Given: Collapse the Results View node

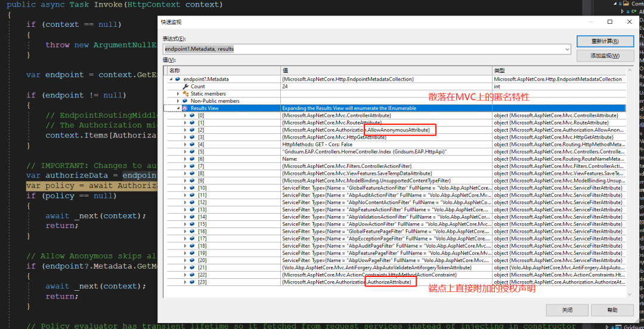Looking at the screenshot, I should click(178, 108).
